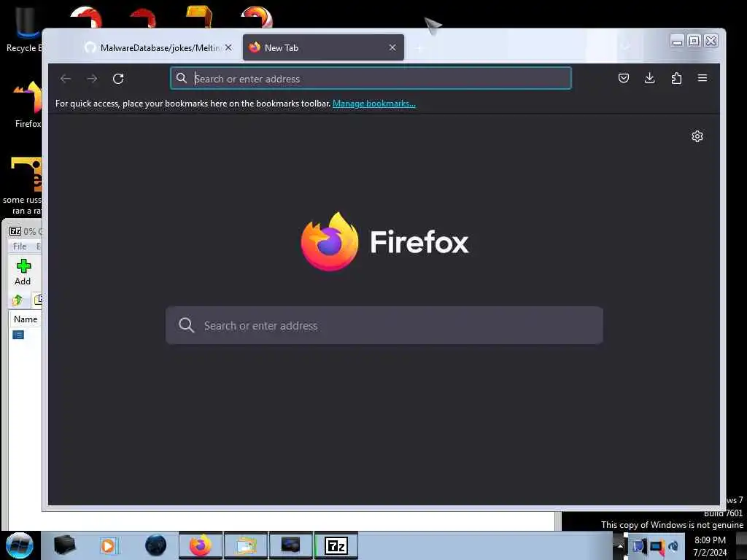Viewport: 747px width, 560px height.
Task: Select the blue item in the 7-Zip file list
Action: point(18,335)
